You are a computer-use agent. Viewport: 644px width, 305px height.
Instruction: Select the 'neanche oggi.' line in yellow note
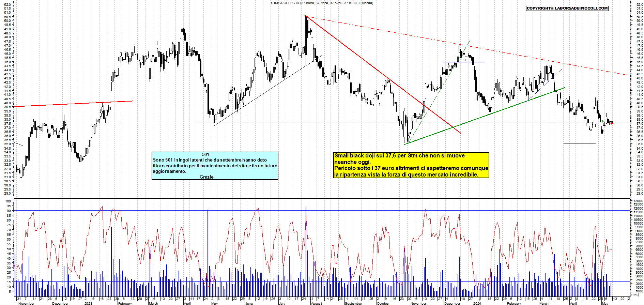pos(352,162)
